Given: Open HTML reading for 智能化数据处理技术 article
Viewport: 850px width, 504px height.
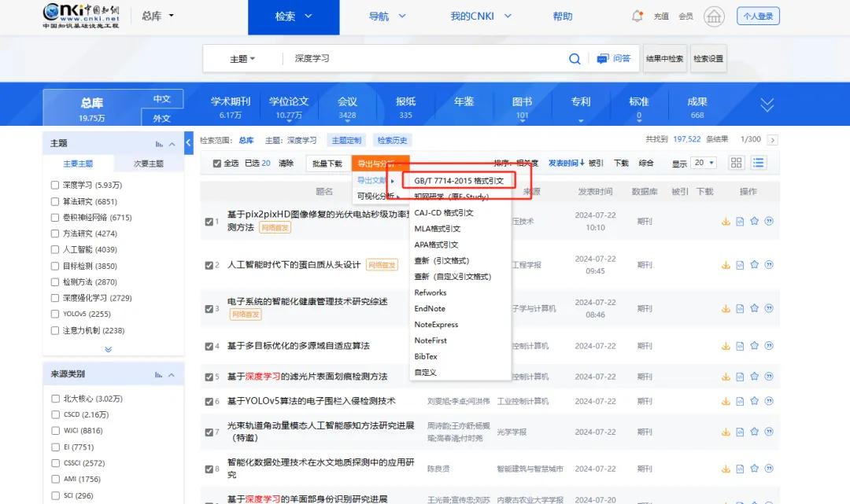Looking at the screenshot, I should pyautogui.click(x=740, y=469).
